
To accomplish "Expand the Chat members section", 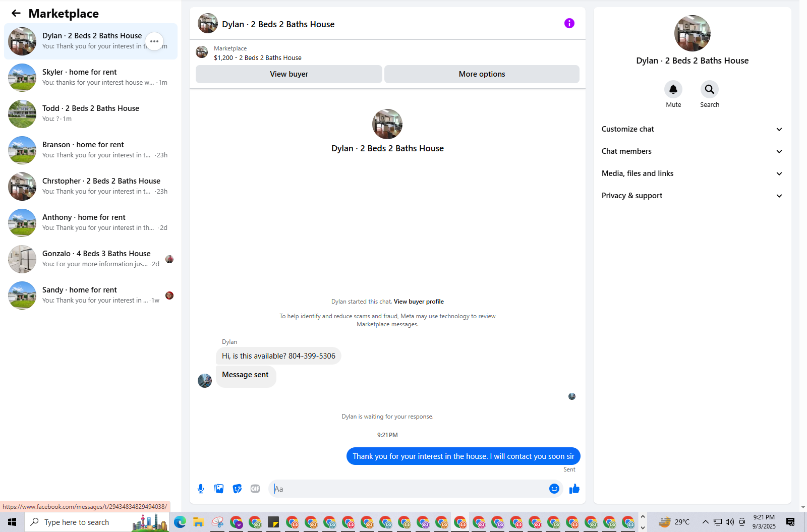I will coord(693,151).
